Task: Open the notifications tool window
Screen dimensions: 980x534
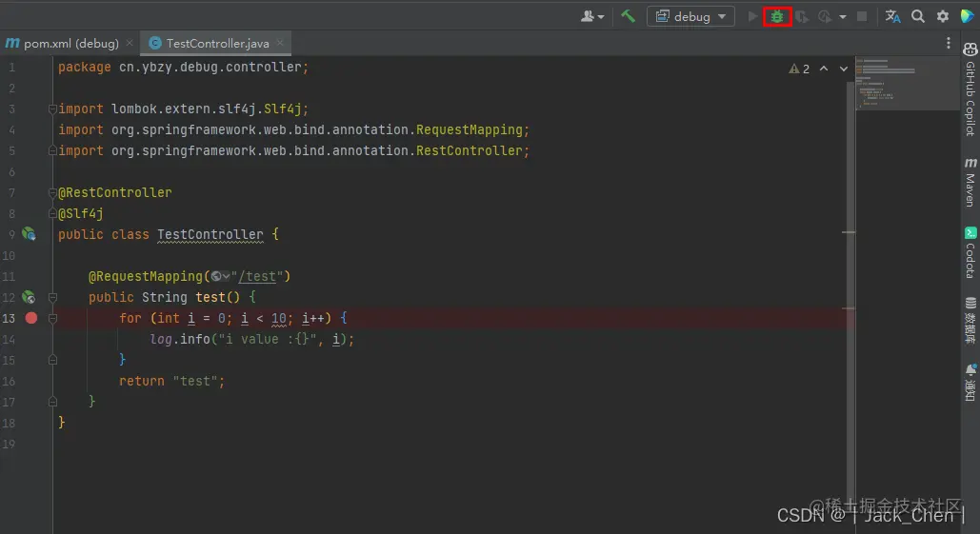Action: [x=970, y=383]
